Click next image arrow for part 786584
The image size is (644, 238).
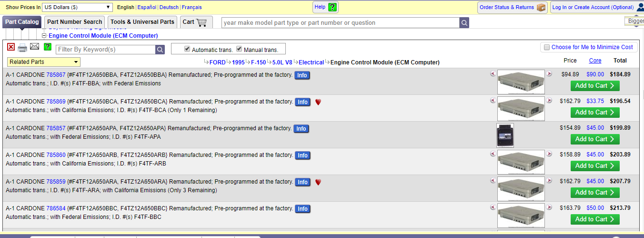coord(549,207)
